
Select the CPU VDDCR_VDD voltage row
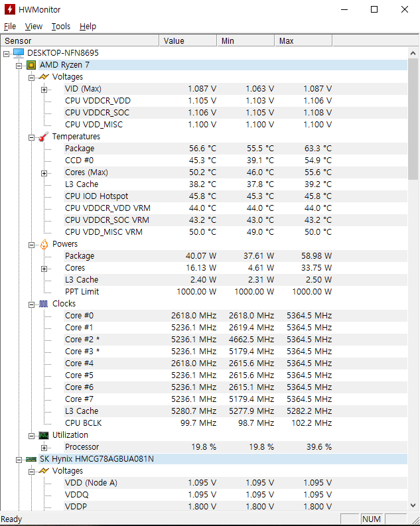coord(236,101)
